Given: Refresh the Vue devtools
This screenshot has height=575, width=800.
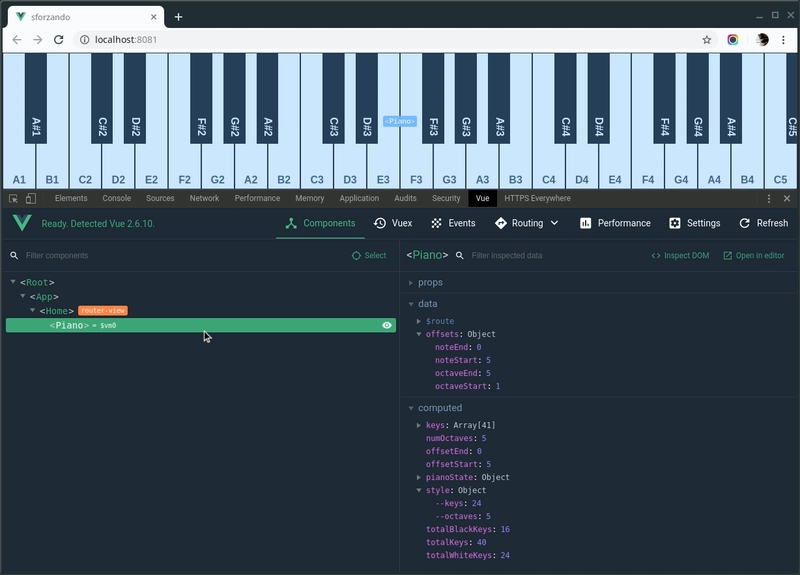Looking at the screenshot, I should [x=764, y=223].
